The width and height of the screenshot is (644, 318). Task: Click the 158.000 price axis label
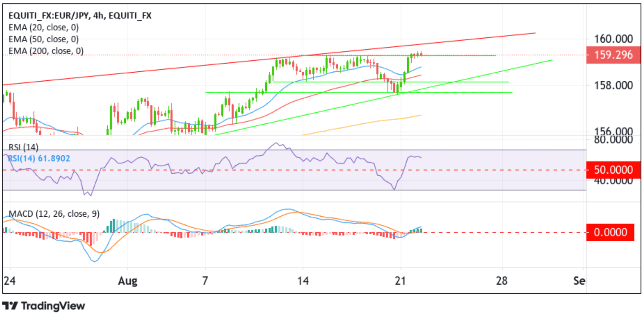(613, 85)
